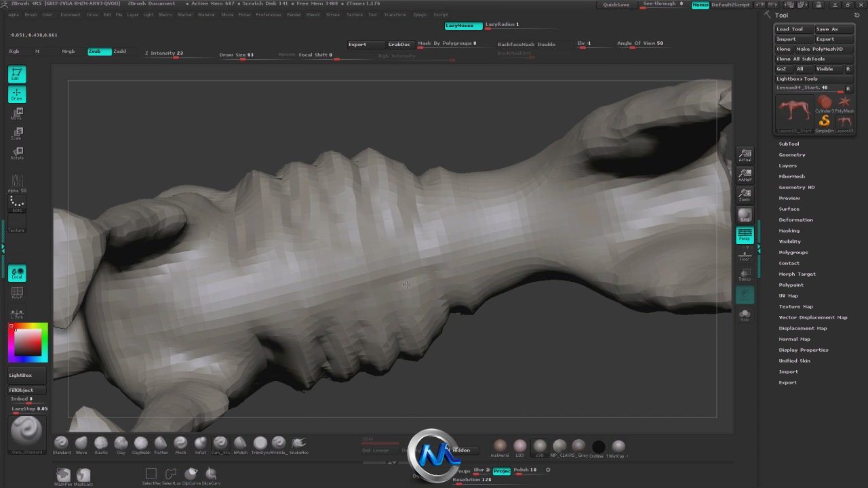Choose the Move brush
868x488 pixels.
(x=81, y=445)
